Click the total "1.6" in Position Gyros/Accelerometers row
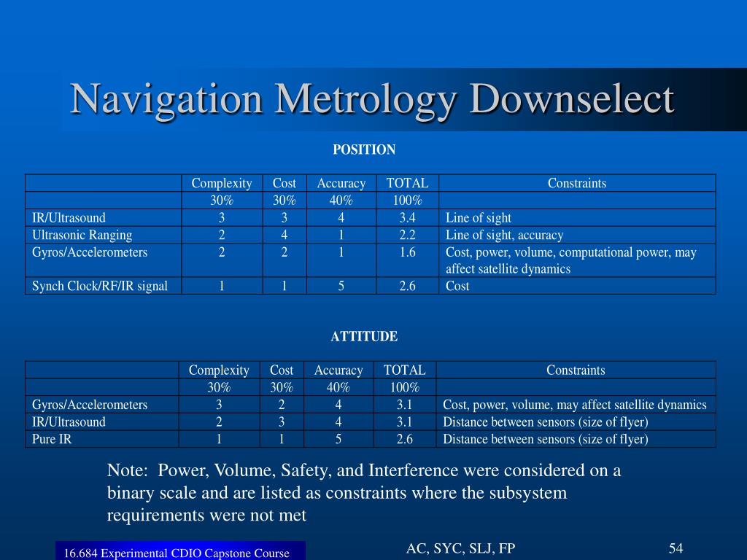 click(407, 252)
